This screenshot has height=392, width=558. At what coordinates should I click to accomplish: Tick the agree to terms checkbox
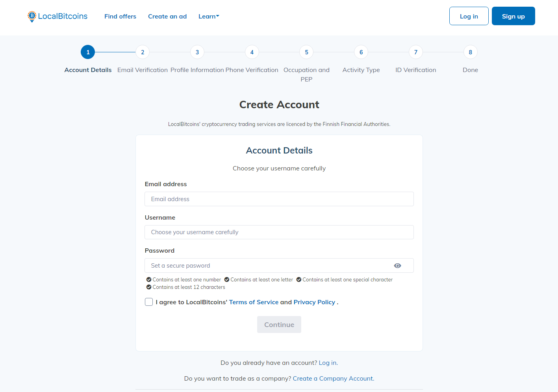pos(149,302)
